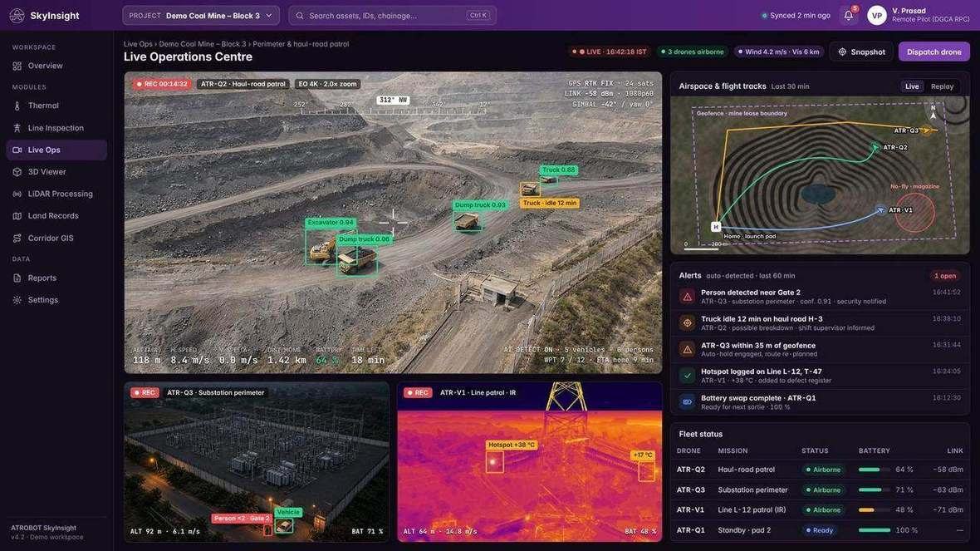This screenshot has width=980, height=551.
Task: Click the Snapshot button
Action: pyautogui.click(x=861, y=52)
